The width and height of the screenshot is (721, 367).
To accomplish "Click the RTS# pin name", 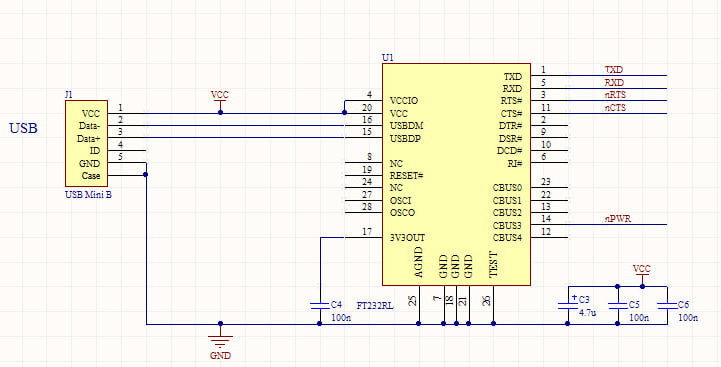I will coord(511,101).
